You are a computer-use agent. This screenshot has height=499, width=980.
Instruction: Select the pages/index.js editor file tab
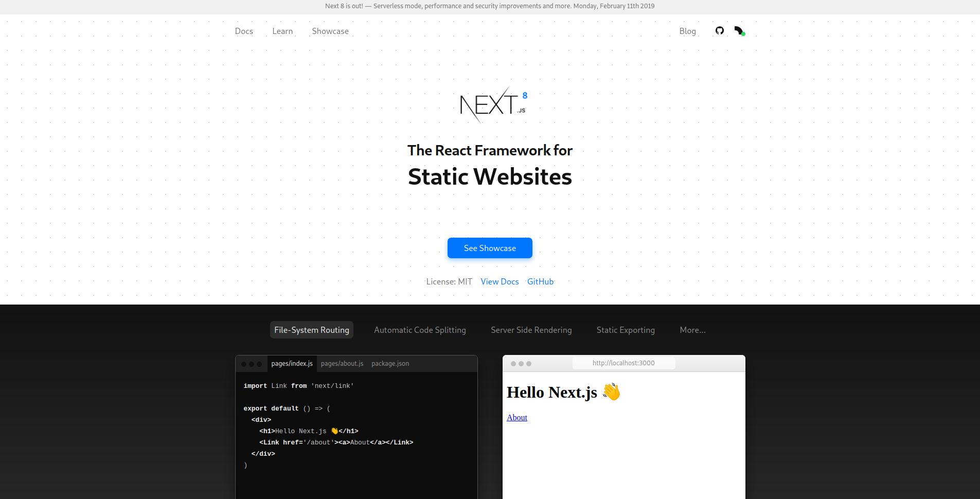point(292,363)
